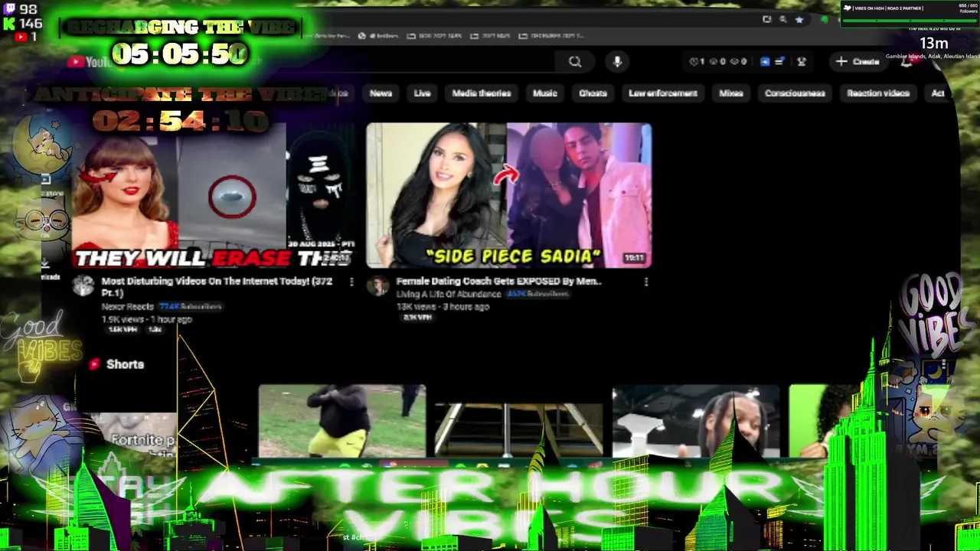Click the '1.9K views - 1 hour ago' text
Image resolution: width=980 pixels, height=551 pixels.
click(146, 319)
